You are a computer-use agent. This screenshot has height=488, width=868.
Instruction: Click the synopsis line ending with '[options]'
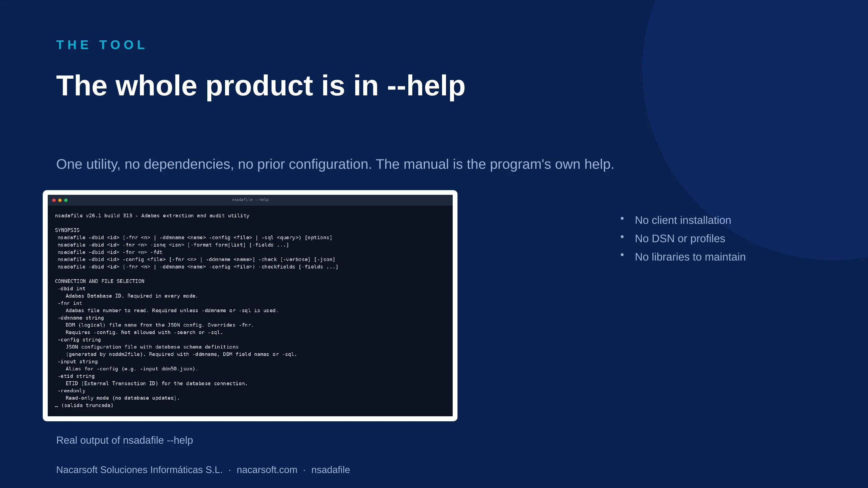(x=195, y=238)
